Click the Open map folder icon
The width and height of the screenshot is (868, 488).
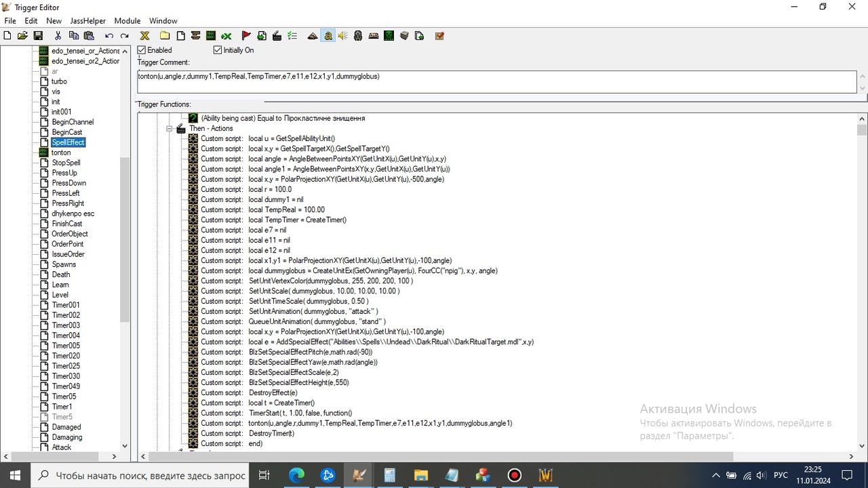(22, 36)
